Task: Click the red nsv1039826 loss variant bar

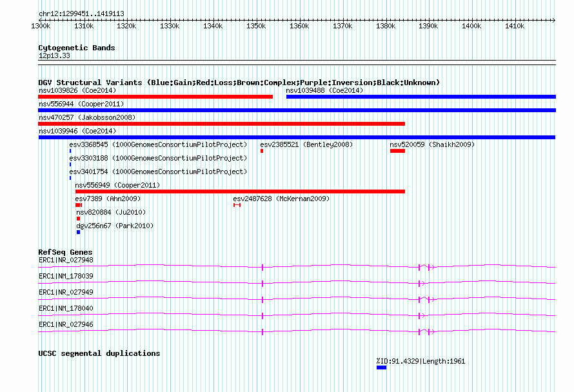Action: 155,97
